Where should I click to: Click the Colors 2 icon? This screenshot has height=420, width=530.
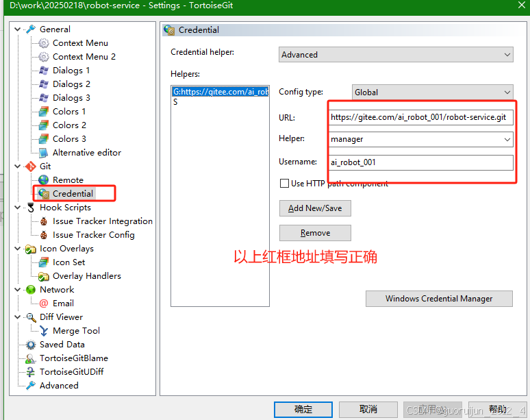tap(44, 125)
